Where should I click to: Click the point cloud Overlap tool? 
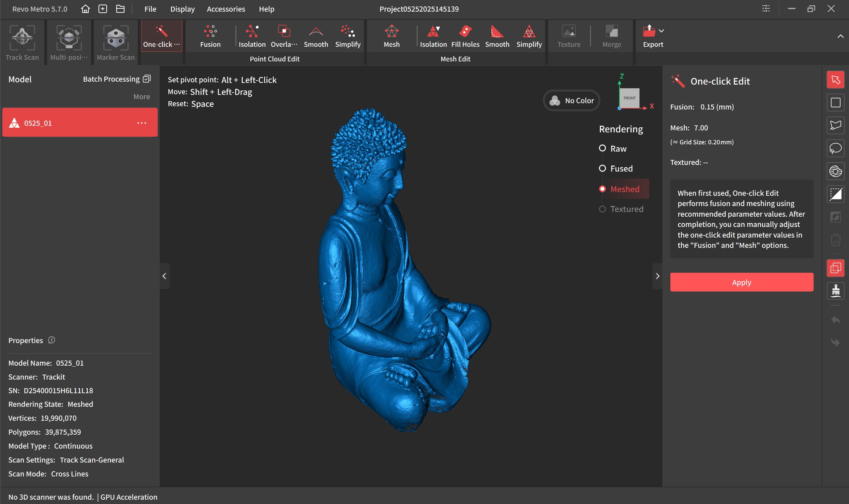[284, 36]
